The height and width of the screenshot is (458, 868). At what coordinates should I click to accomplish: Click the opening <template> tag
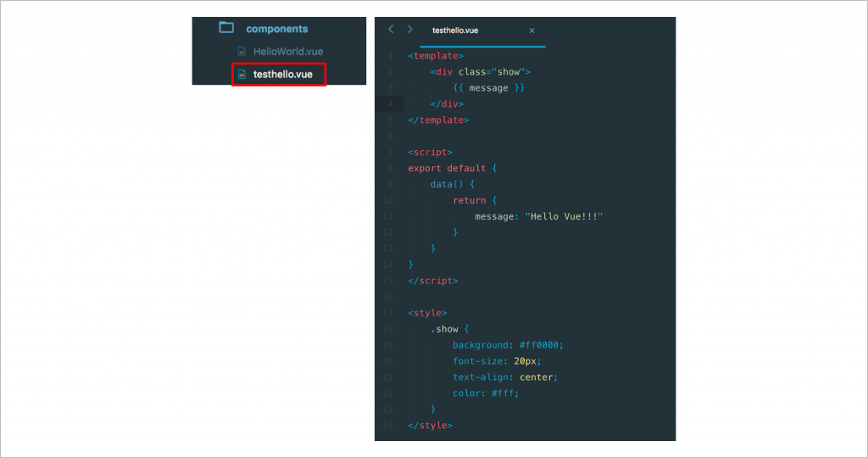click(x=436, y=56)
